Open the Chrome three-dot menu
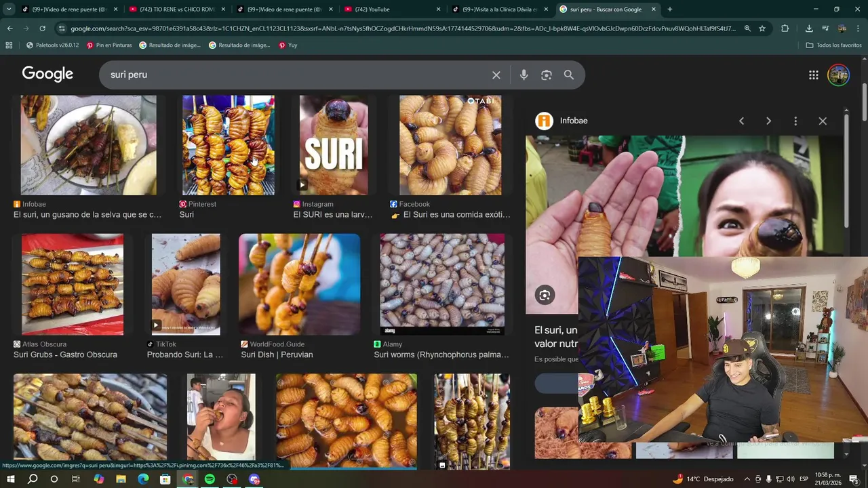 click(859, 28)
